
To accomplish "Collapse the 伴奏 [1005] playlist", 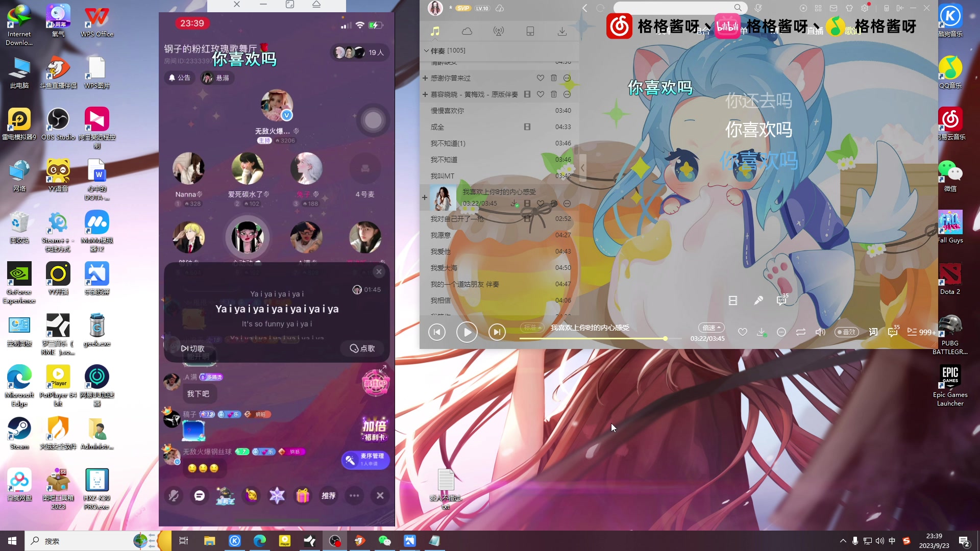I will pyautogui.click(x=426, y=51).
